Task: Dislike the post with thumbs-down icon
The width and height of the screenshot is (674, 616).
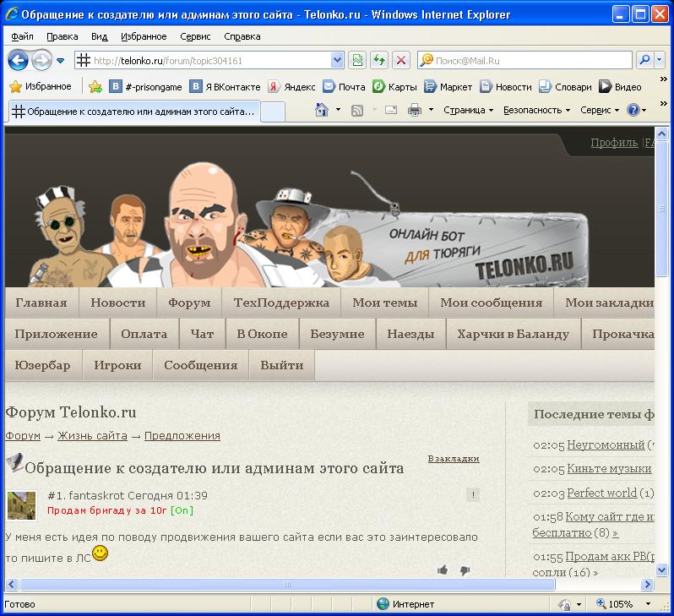Action: coord(465,570)
